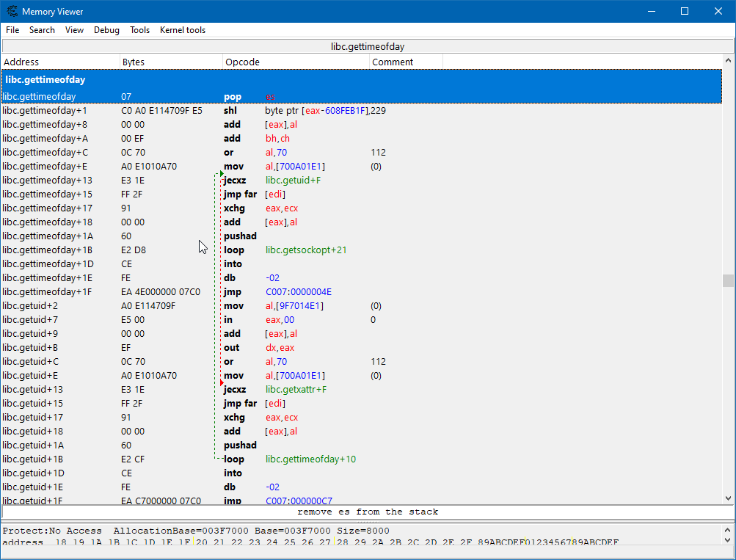The height and width of the screenshot is (560, 736).
Task: Open the View menu
Action: tap(73, 30)
